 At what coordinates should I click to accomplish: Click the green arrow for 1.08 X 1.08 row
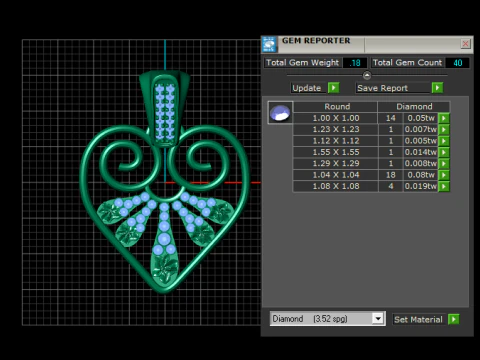[x=444, y=186]
